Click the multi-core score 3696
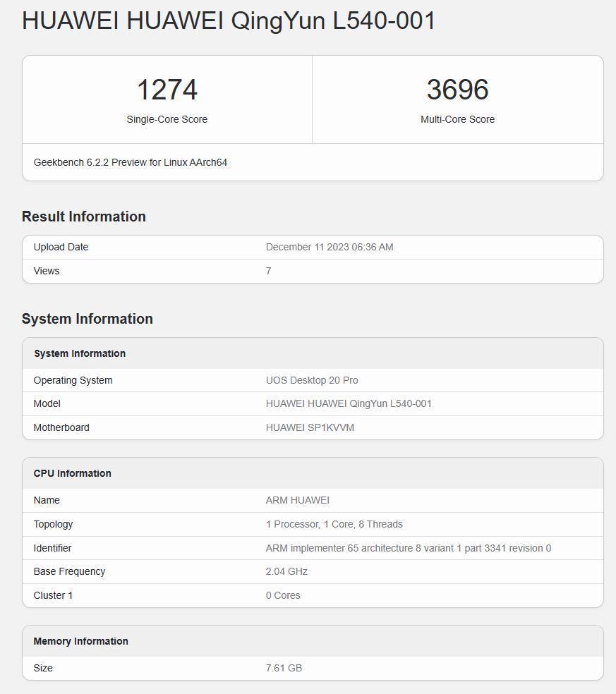616x694 pixels. [x=457, y=90]
